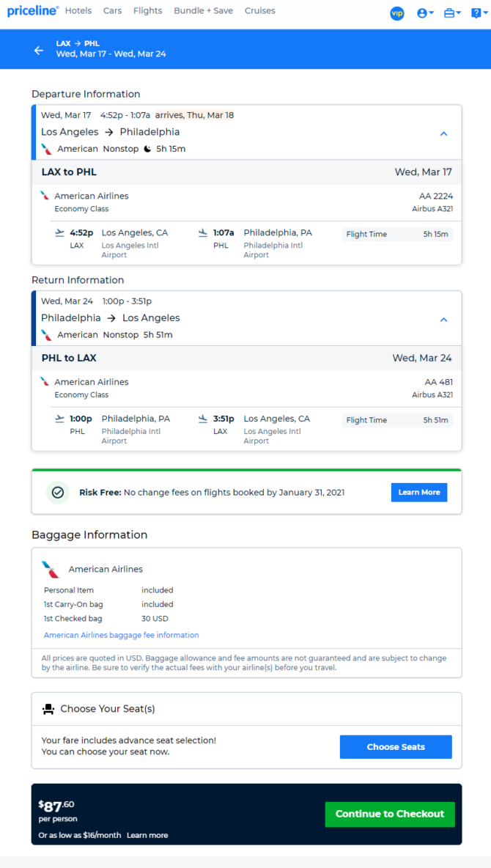Open American Airlines baggage fee information link
The image size is (491, 868).
[x=121, y=635]
